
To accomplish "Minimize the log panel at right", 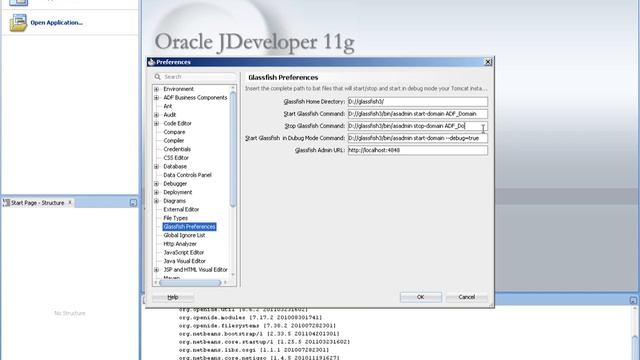I will (633, 300).
